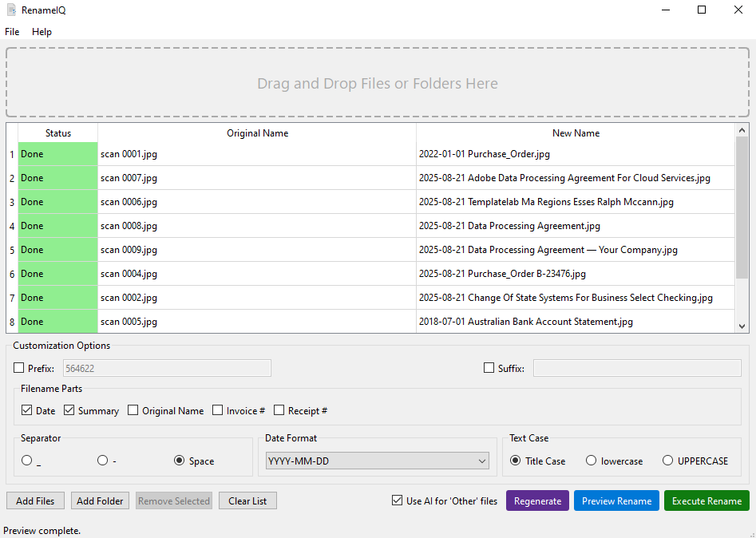Enable the Suffix checkbox
756x538 pixels.
tap(489, 368)
